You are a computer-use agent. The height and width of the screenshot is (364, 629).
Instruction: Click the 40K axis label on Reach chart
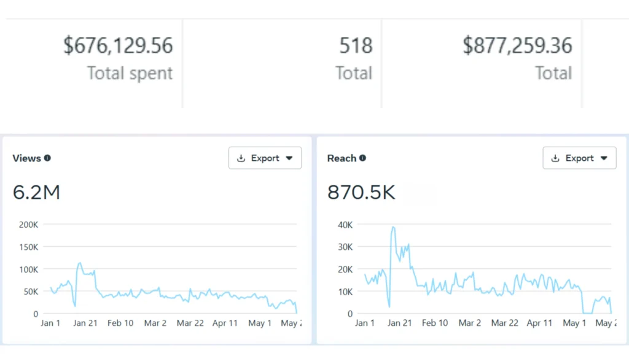[x=345, y=225]
